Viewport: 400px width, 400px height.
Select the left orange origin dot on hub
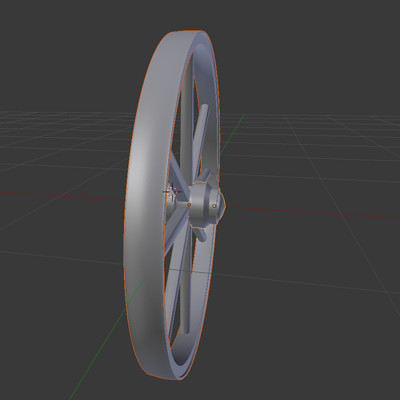tap(189, 205)
